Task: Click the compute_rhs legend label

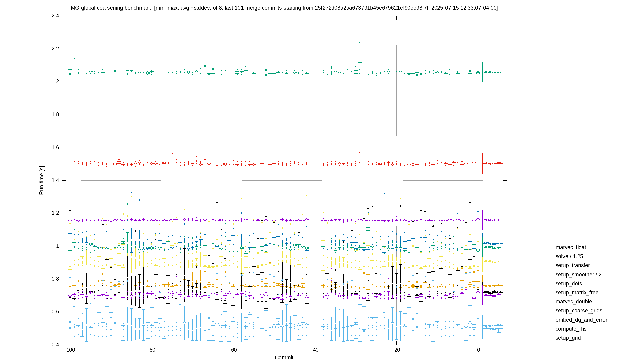Action: tap(571, 329)
